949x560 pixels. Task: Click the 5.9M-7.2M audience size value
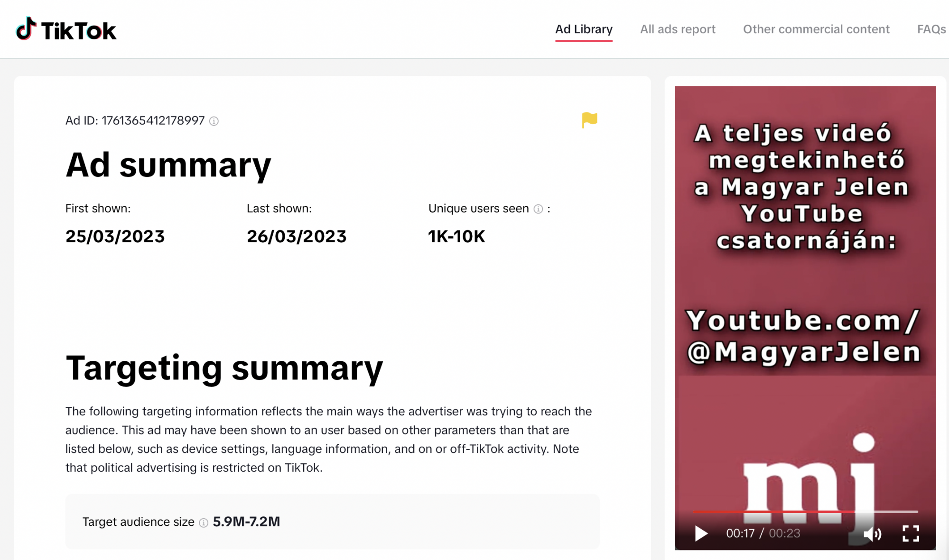pyautogui.click(x=246, y=522)
